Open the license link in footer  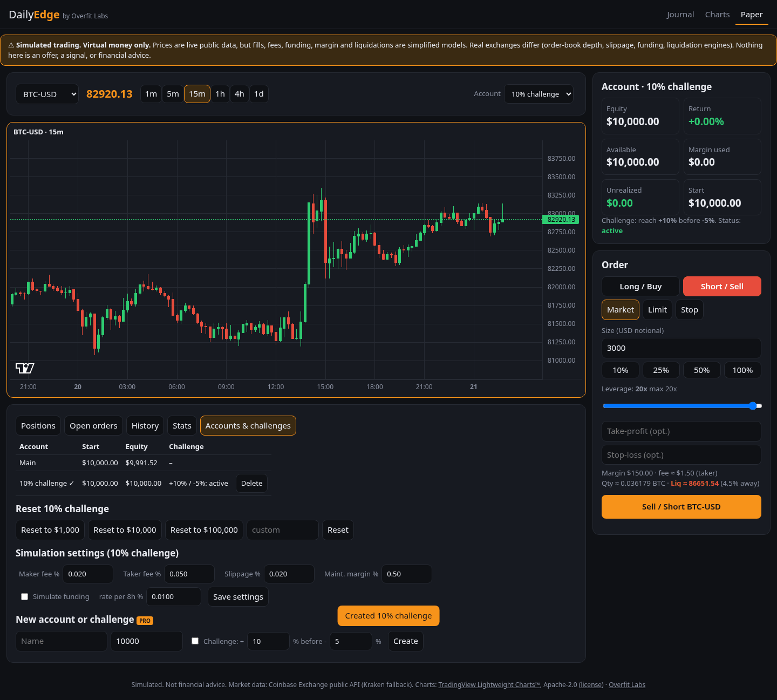591,685
